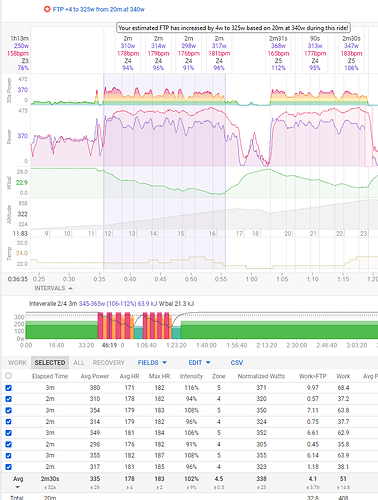Click the Wbal chart label
Image resolution: width=378 pixels, height=500 pixels.
pos(9,182)
